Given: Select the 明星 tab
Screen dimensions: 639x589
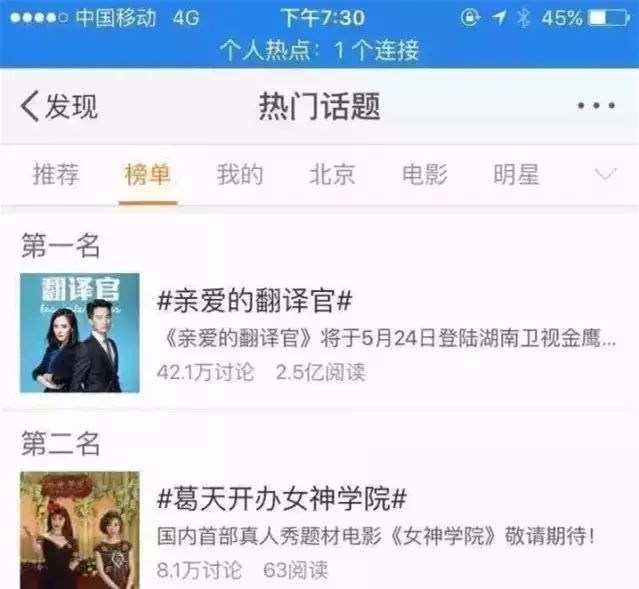Looking at the screenshot, I should pos(517,174).
